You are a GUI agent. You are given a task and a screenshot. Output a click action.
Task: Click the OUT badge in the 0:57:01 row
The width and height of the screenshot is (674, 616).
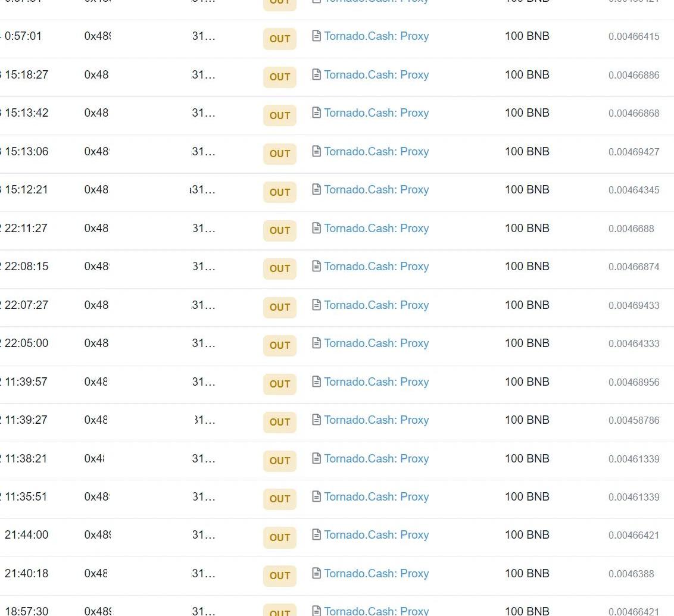coord(280,39)
